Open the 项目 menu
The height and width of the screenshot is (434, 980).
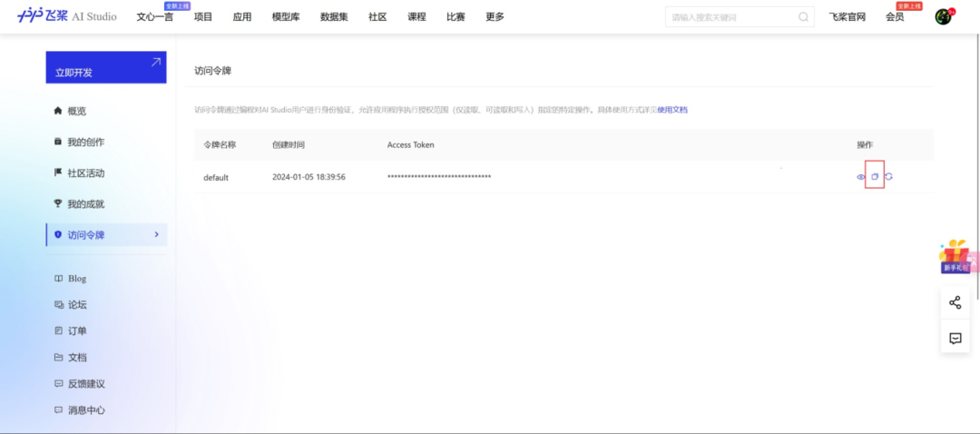pos(203,17)
